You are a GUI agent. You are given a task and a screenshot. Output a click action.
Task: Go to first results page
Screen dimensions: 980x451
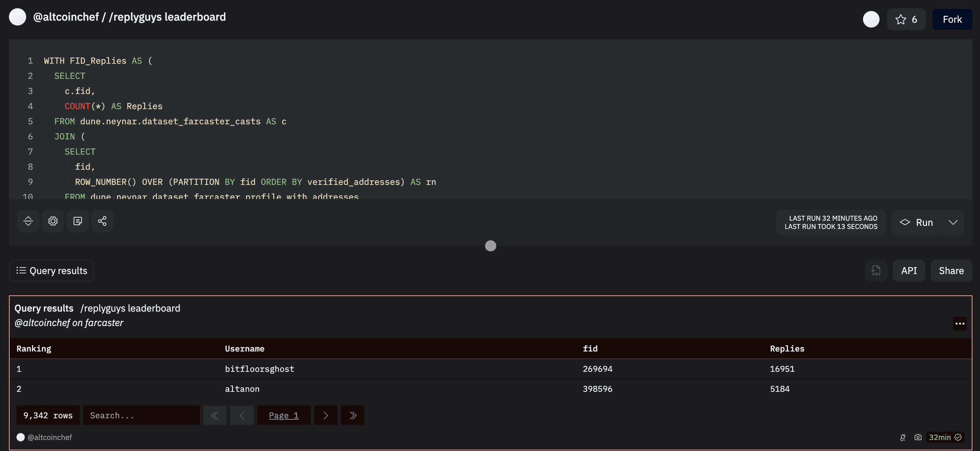coord(215,415)
